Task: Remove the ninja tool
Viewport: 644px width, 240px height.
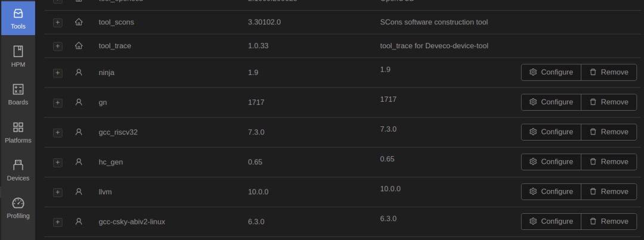Action: point(609,72)
